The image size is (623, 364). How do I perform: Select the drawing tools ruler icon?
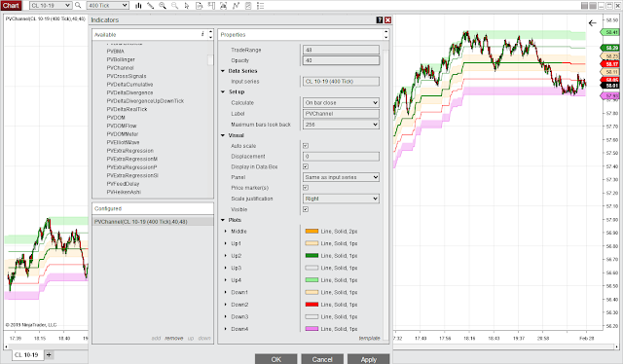(x=150, y=6)
